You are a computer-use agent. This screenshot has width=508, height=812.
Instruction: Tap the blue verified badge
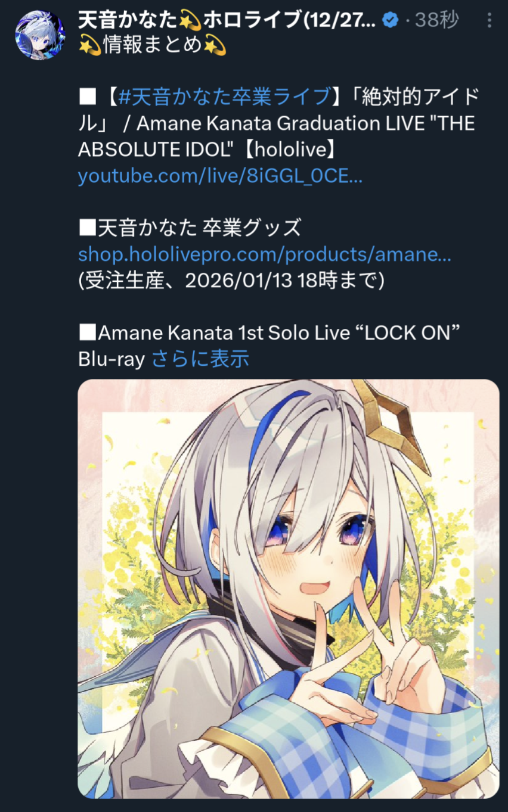[391, 21]
